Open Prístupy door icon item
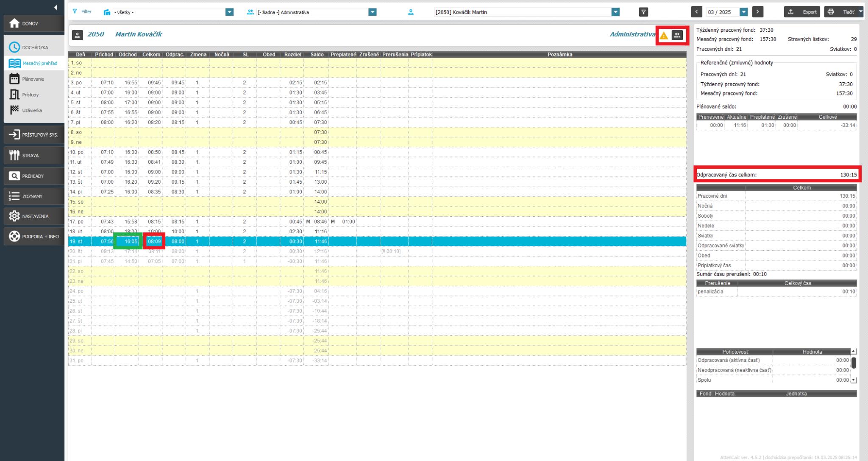 pos(30,95)
